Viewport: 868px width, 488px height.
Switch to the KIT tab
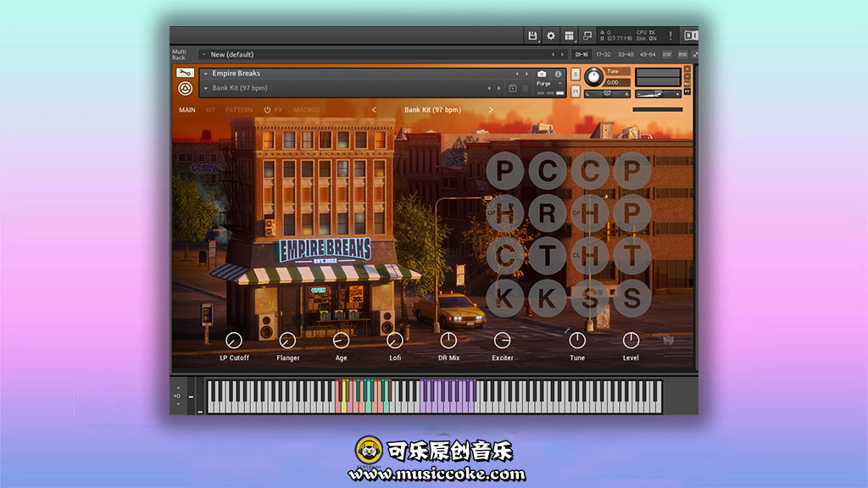point(210,110)
